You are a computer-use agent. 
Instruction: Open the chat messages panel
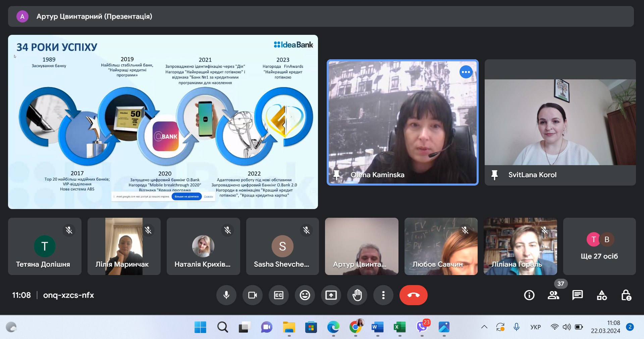point(578,295)
